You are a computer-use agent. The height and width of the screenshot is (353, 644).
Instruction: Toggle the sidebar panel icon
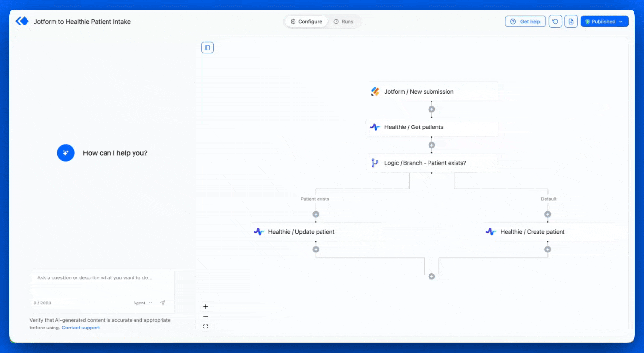click(x=207, y=48)
